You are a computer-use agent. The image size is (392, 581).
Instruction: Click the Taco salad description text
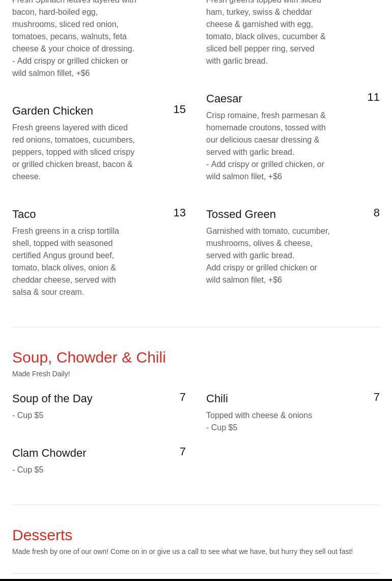[65, 261]
